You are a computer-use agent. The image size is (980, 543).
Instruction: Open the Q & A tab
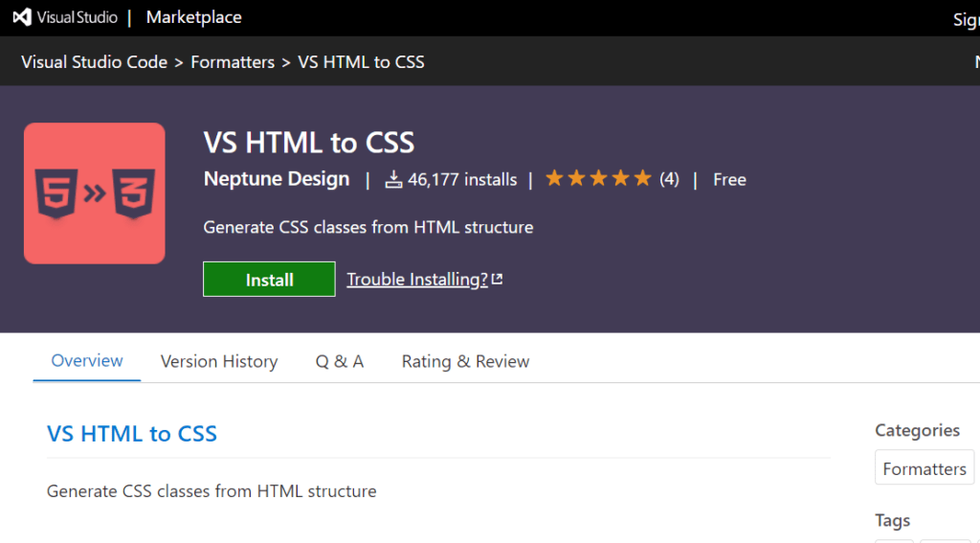pos(340,362)
